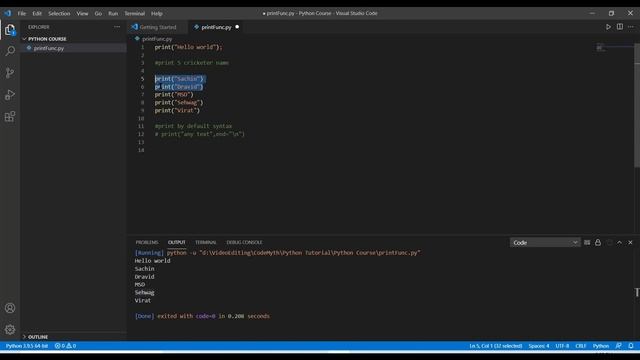Viewport: 640px width, 360px height.
Task: Switch to the Getting Started tab
Action: coord(158,27)
